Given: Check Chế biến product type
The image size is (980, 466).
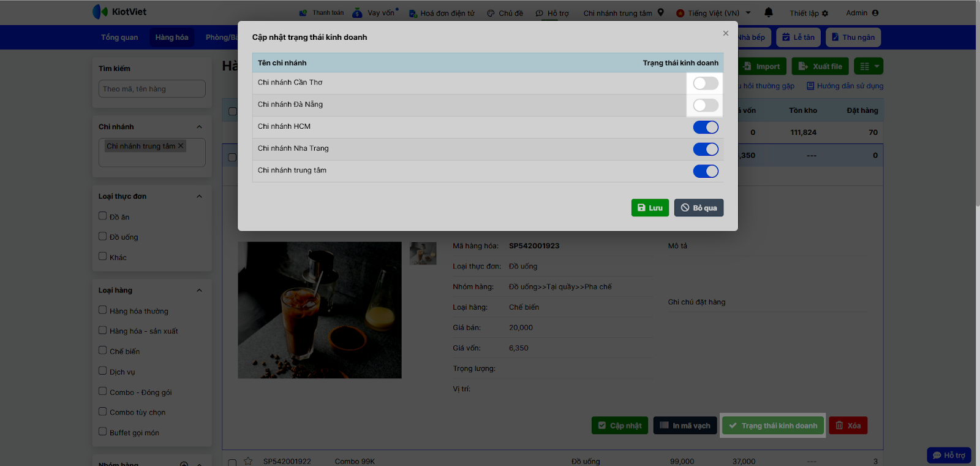Looking at the screenshot, I should 103,351.
